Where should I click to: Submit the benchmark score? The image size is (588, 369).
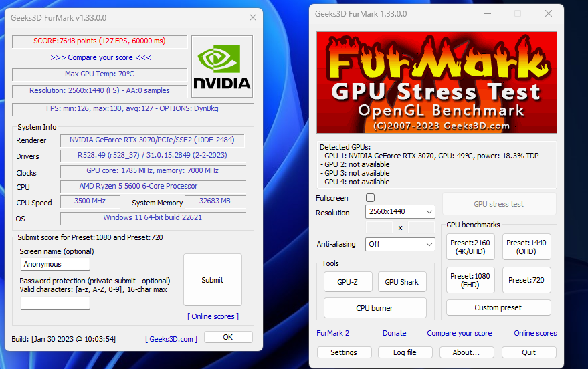[x=213, y=280]
